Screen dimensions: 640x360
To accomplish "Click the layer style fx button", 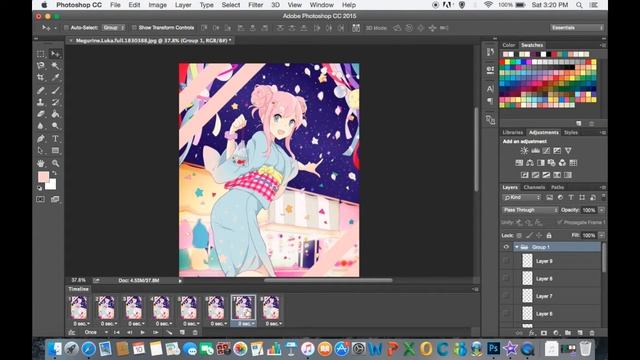I will pos(531,333).
